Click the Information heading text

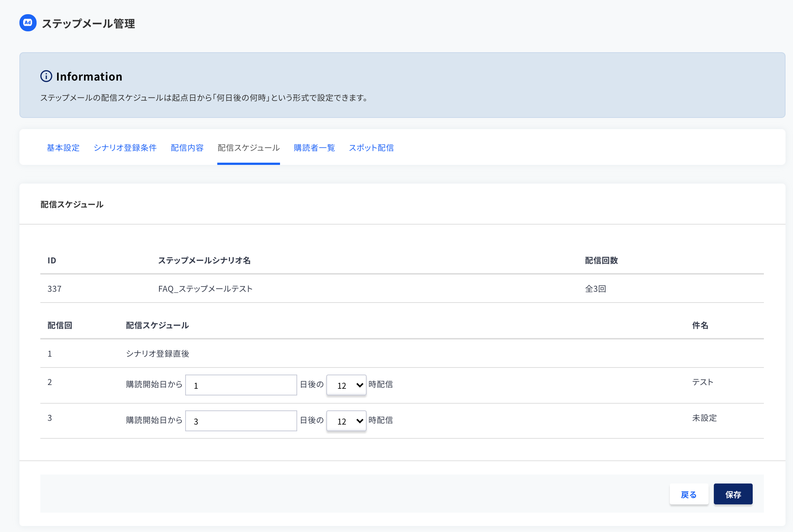[x=89, y=76]
